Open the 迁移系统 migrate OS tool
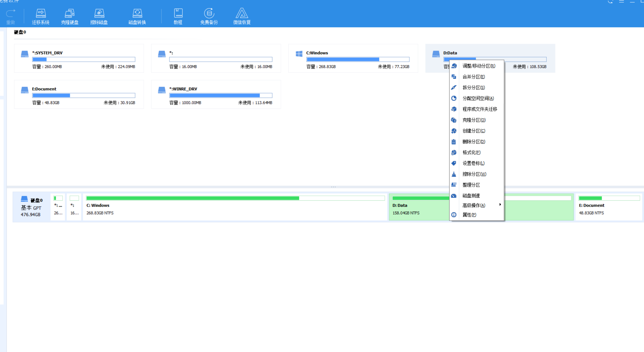The height and width of the screenshot is (352, 644). coord(40,16)
